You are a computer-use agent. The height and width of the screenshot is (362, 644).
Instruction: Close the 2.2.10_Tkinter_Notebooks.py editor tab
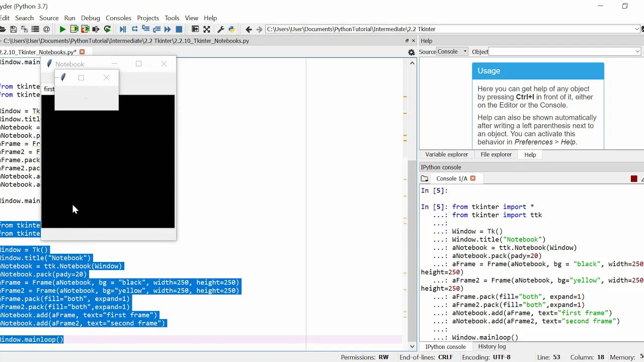coord(82,52)
